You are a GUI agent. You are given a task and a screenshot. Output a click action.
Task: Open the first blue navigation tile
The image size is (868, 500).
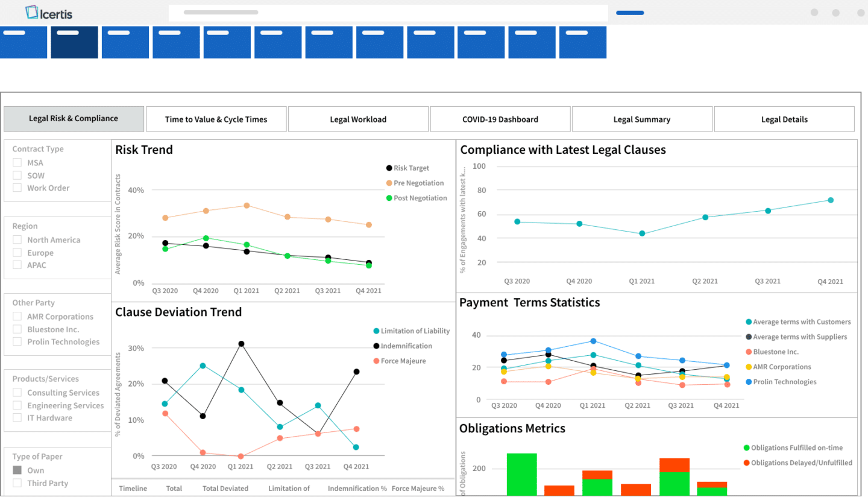(x=24, y=42)
